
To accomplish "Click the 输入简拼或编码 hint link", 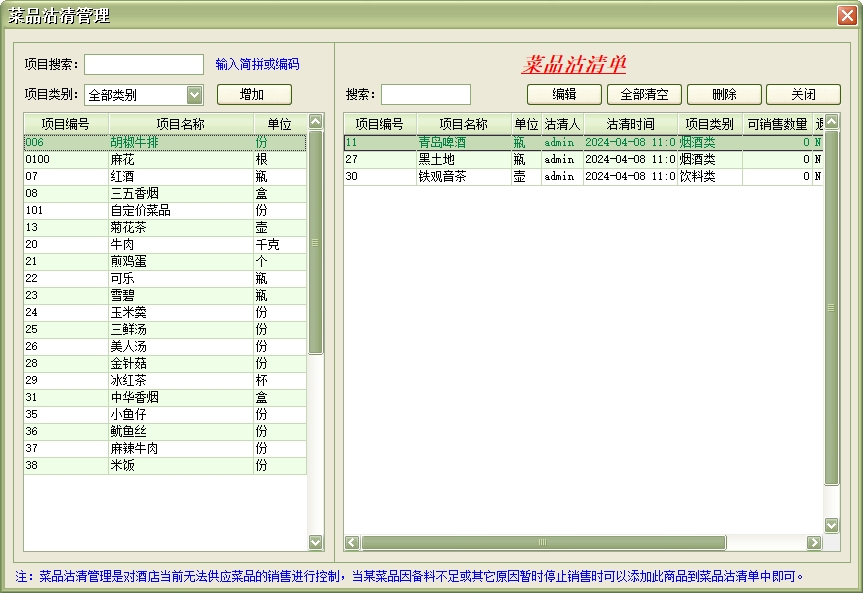I will point(257,64).
